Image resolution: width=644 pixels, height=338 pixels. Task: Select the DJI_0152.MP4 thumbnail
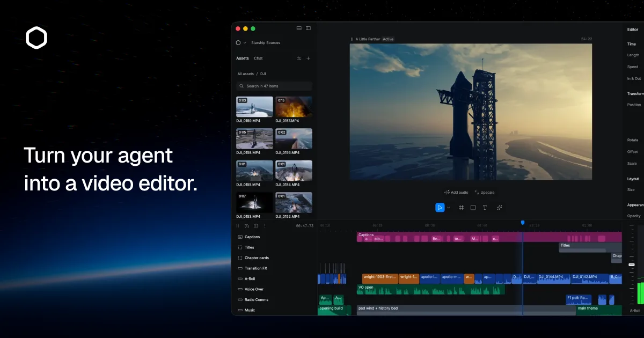(x=294, y=203)
